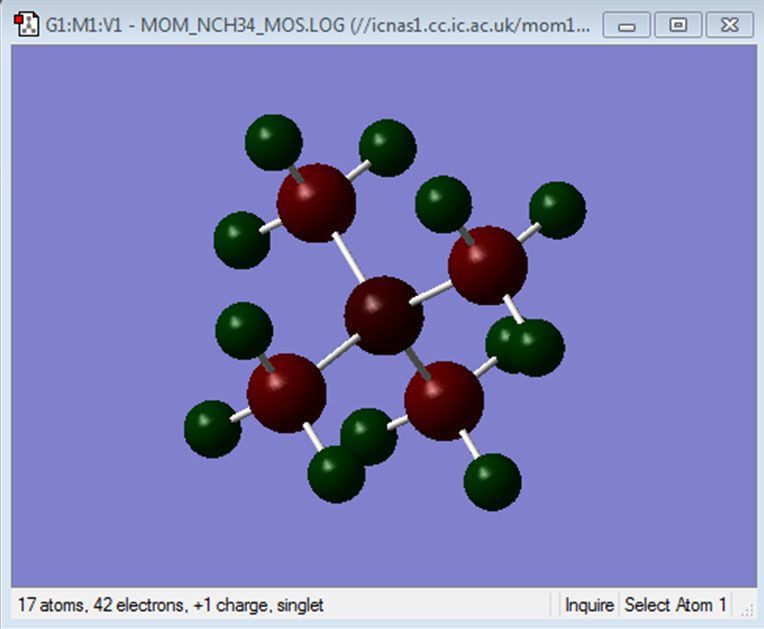764x629 pixels.
Task: Click the bond between central atom and lower-left carbon
Action: tap(339, 351)
